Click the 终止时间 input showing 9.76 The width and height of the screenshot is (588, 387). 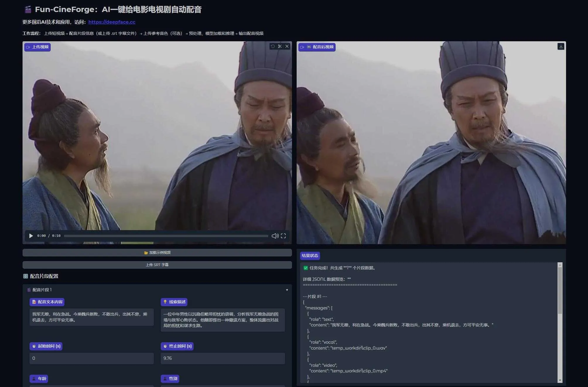coord(222,358)
